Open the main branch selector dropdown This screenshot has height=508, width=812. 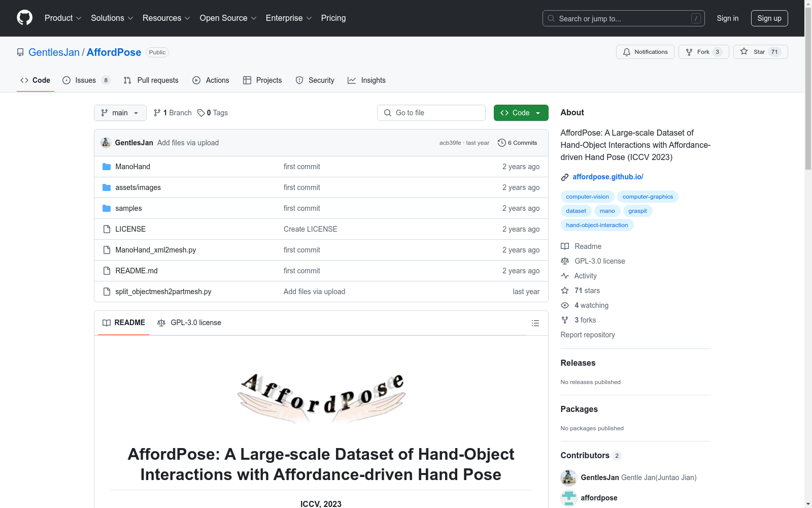120,113
